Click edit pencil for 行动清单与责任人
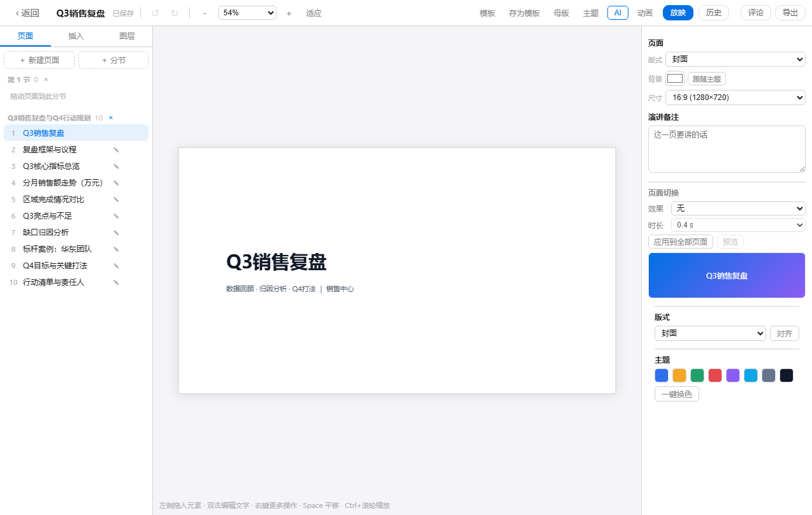 click(116, 282)
